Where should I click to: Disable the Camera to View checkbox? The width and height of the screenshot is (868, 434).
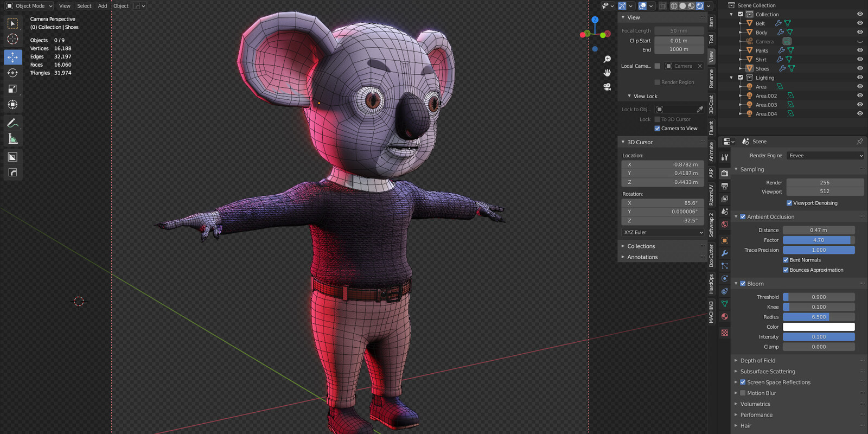[658, 129]
